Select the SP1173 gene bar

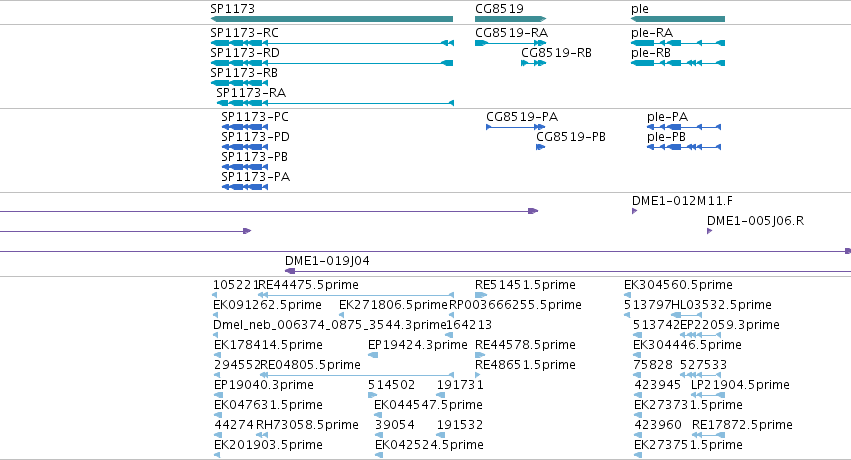pyautogui.click(x=332, y=19)
